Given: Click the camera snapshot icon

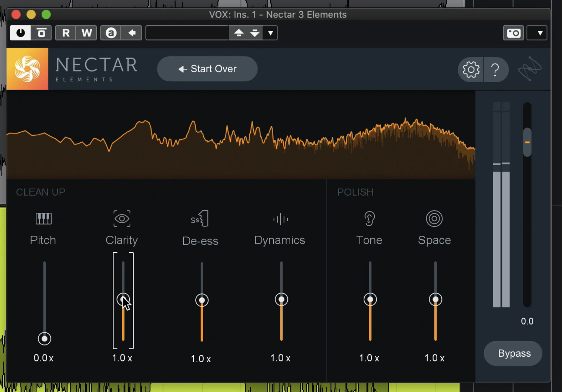Looking at the screenshot, I should point(514,33).
